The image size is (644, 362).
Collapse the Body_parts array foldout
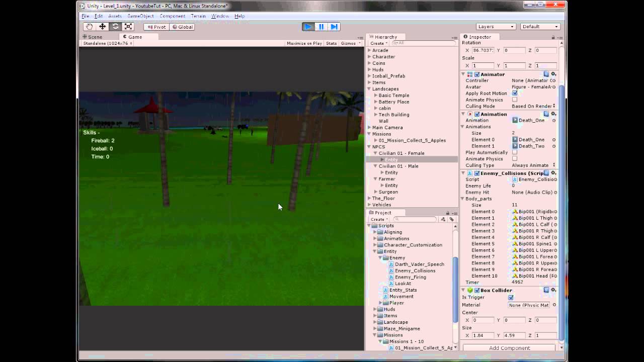[x=463, y=199]
